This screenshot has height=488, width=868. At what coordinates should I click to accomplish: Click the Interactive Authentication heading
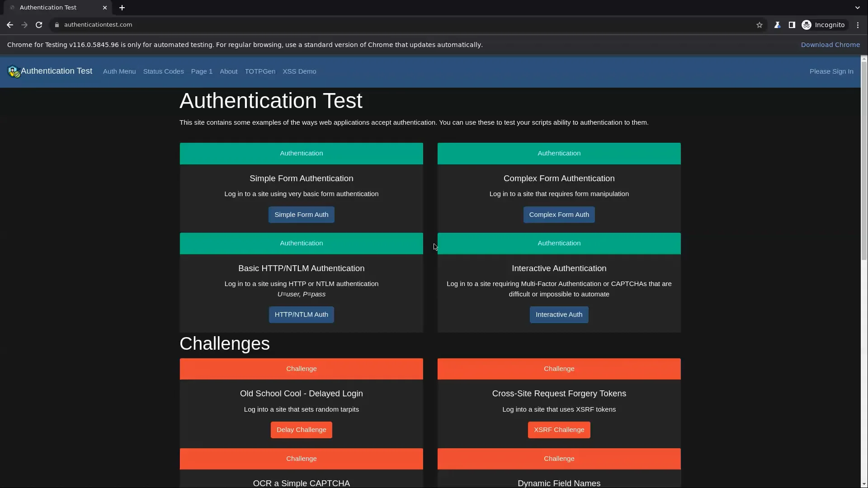pos(559,268)
